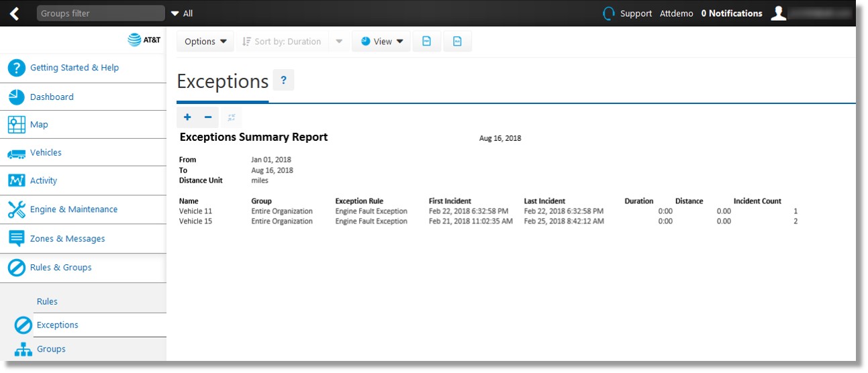Click Entire Organization for Vehicle 15
This screenshot has width=868, height=373.
tap(282, 221)
